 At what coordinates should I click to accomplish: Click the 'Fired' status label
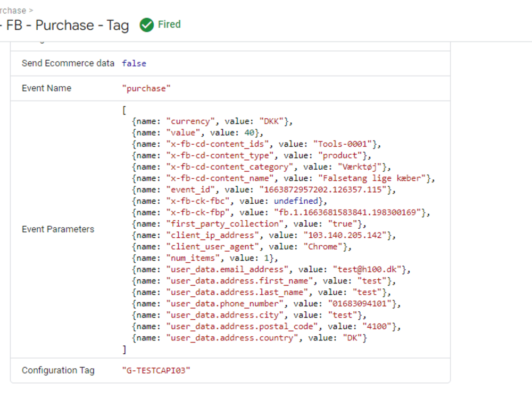coord(169,24)
